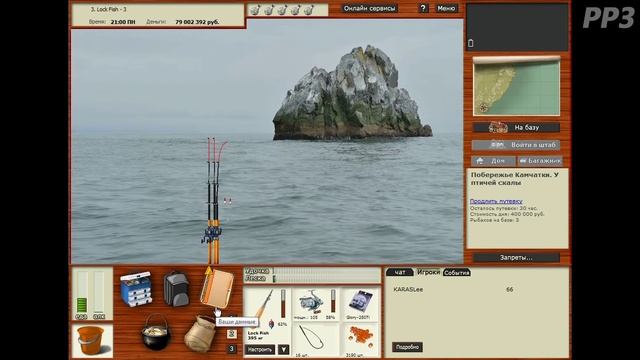Select the fishing rod equipment slot

click(x=267, y=308)
